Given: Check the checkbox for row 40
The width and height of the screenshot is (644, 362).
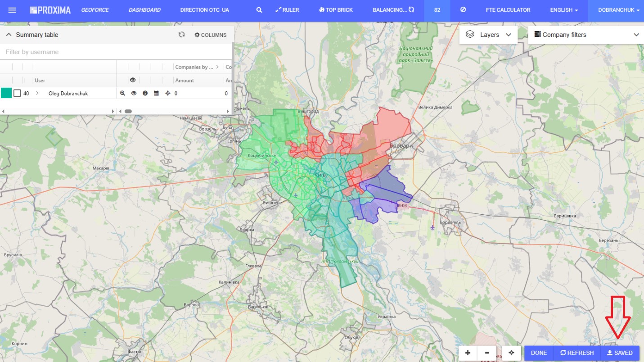Looking at the screenshot, I should (17, 93).
